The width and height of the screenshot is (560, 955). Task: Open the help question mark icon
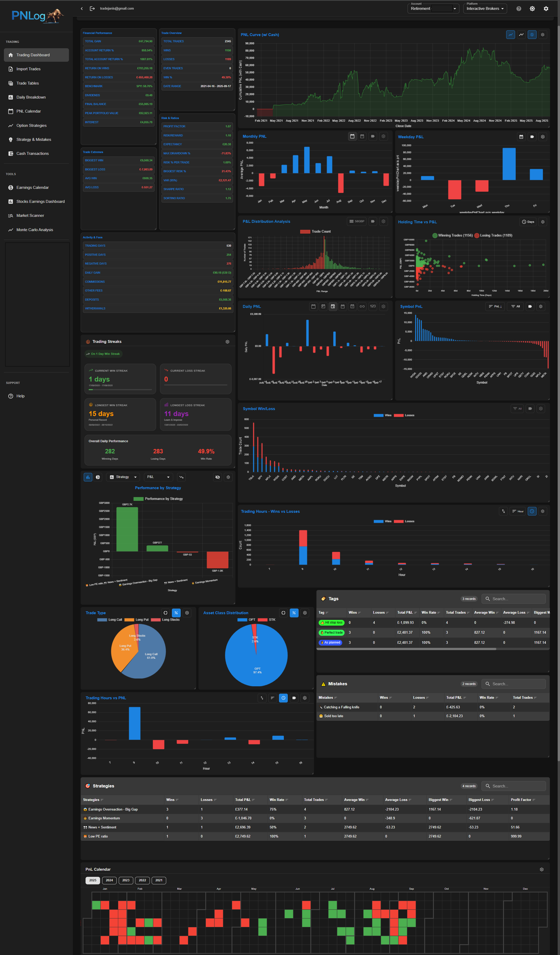click(x=519, y=8)
